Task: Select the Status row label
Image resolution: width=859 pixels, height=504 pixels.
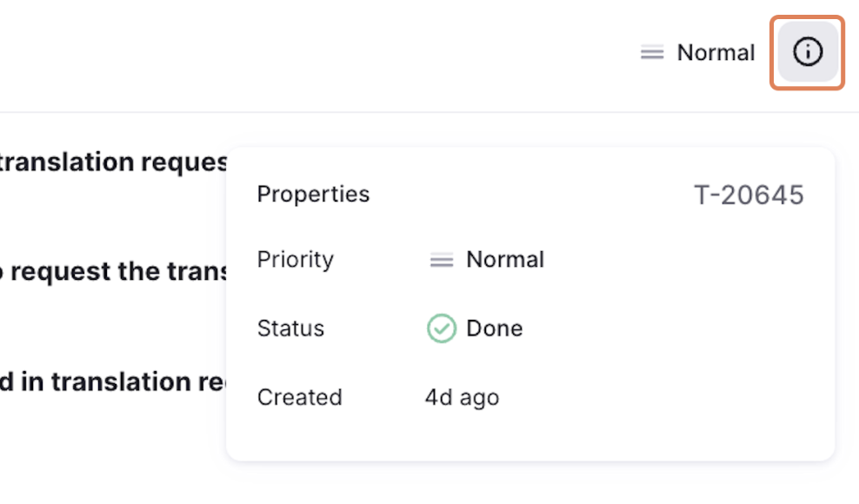Action: (x=291, y=328)
